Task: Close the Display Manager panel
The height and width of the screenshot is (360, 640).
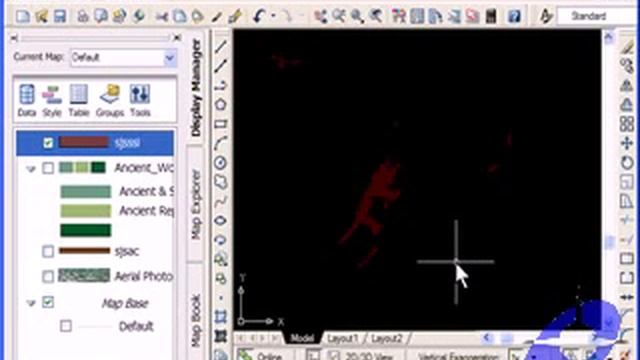Action: [178, 38]
